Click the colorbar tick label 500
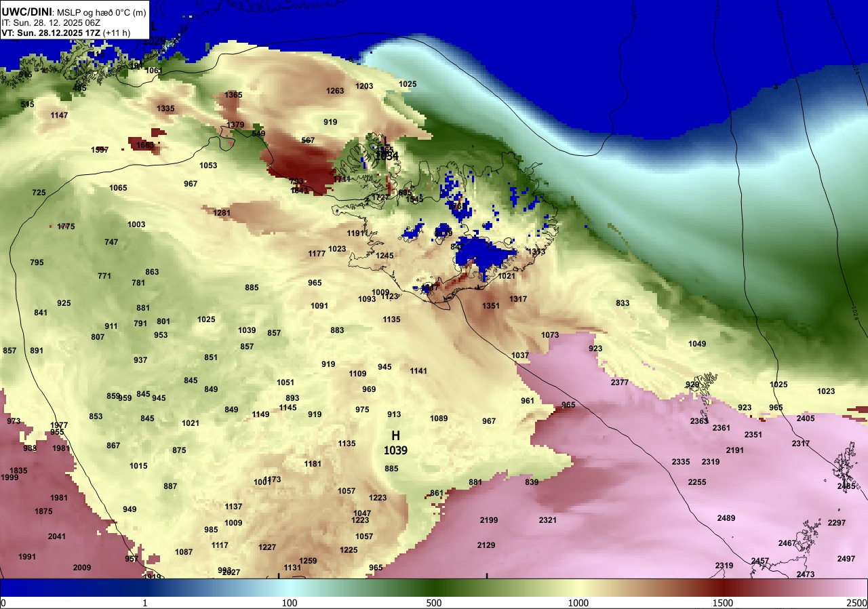The width and height of the screenshot is (868, 609). point(434,603)
